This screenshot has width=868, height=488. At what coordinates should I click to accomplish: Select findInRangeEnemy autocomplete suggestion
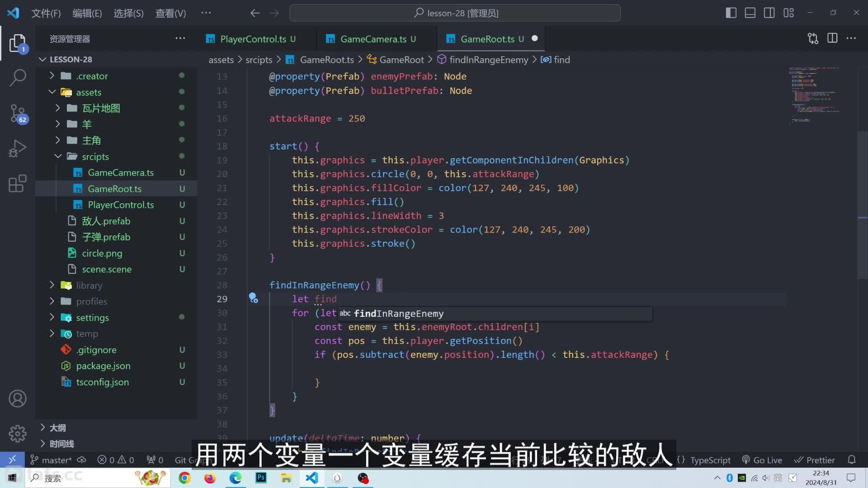[x=495, y=314]
